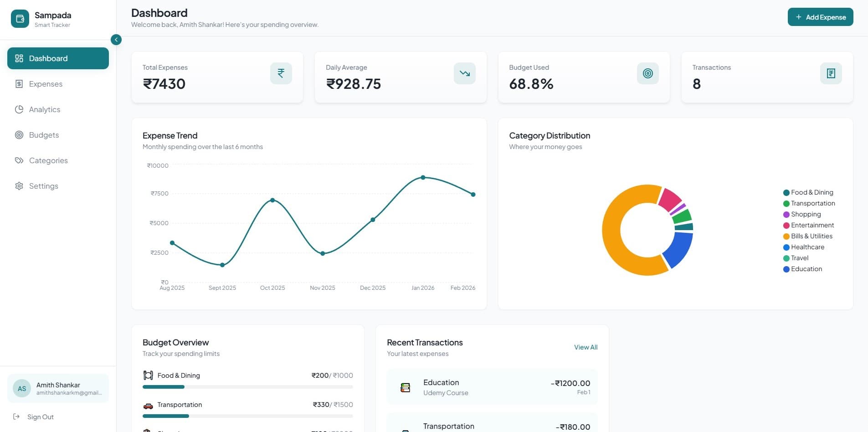
Task: Click the Add Expense button
Action: pyautogui.click(x=820, y=17)
